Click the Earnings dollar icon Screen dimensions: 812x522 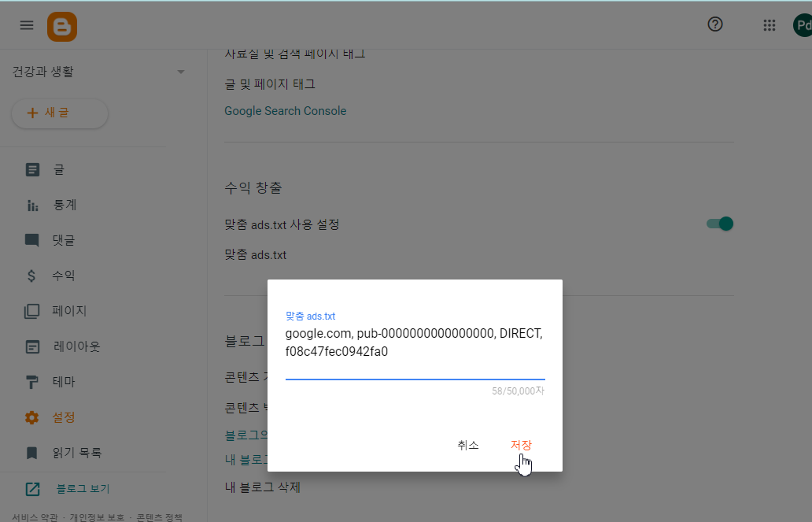pyautogui.click(x=31, y=275)
